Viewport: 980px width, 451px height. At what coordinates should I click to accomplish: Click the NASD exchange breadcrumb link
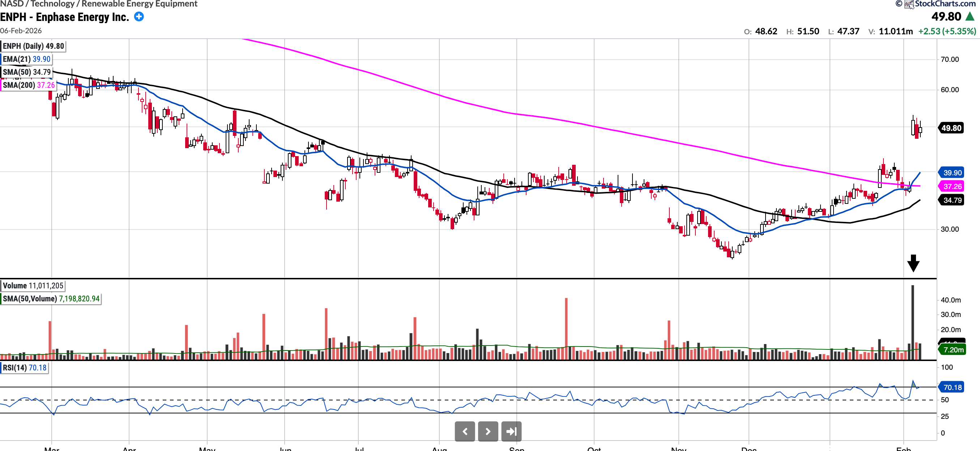[12, 4]
